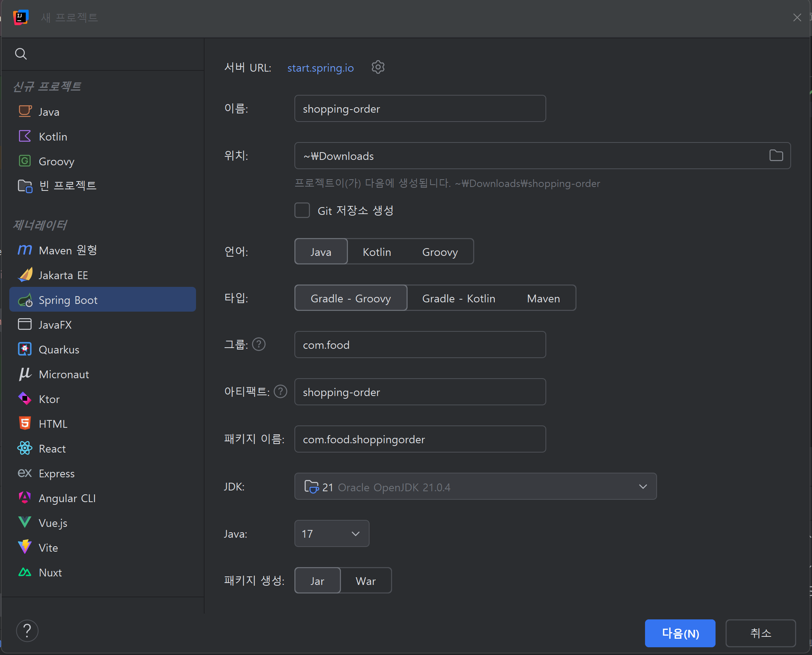Click the help icon beside 아티팩트 label
This screenshot has height=655, width=812.
point(280,391)
